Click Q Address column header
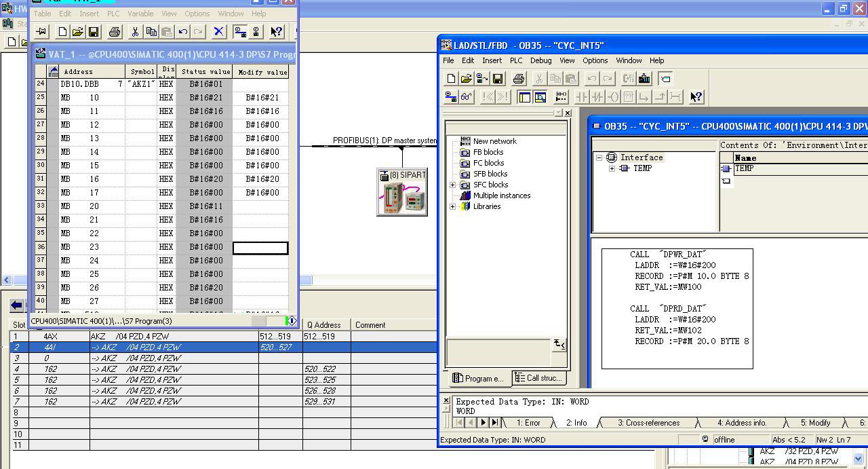The height and width of the screenshot is (469, 868). (327, 325)
